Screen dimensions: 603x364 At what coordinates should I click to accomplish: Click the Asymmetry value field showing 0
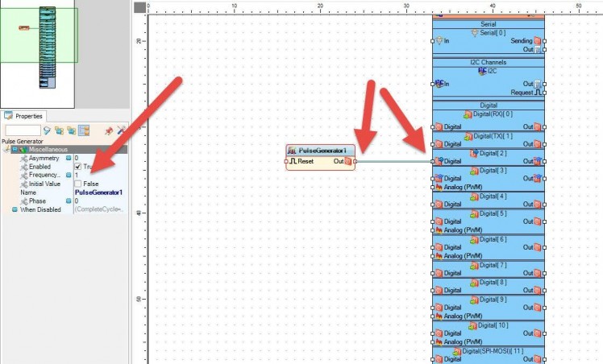click(x=100, y=158)
